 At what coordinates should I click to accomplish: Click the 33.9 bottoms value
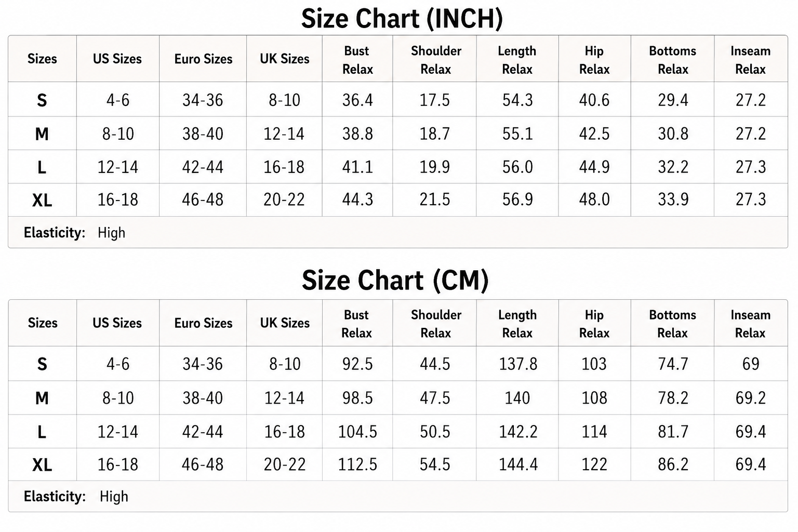(673, 199)
